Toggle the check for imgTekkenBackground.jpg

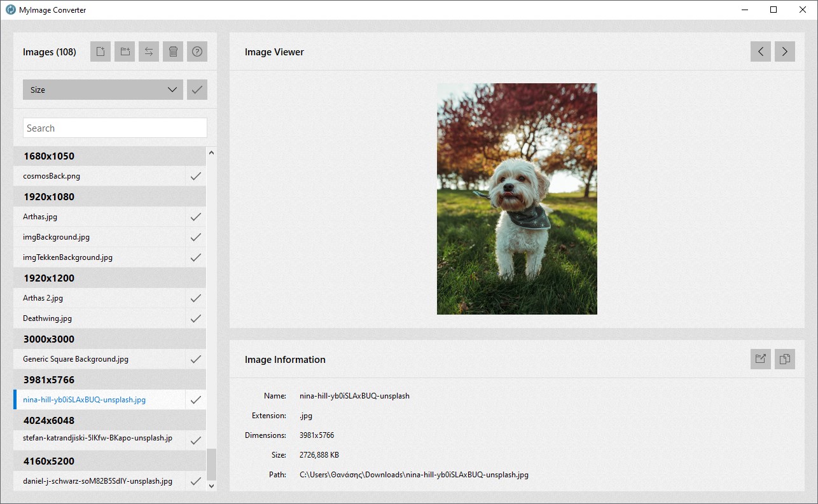pos(196,257)
